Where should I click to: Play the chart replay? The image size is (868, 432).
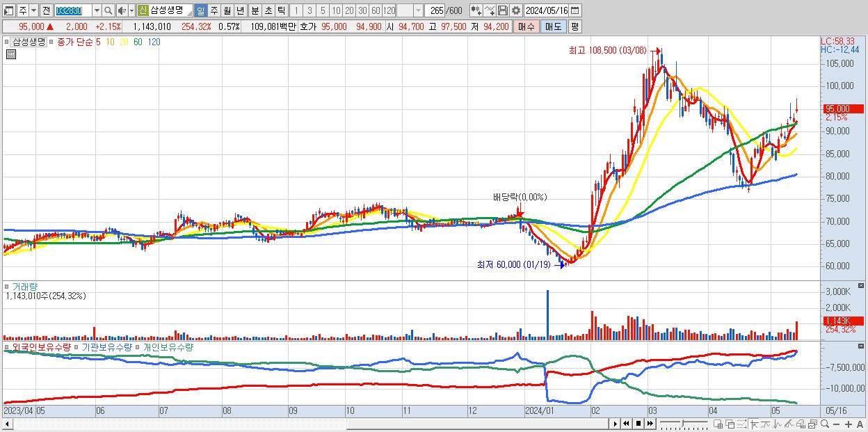coord(616,423)
